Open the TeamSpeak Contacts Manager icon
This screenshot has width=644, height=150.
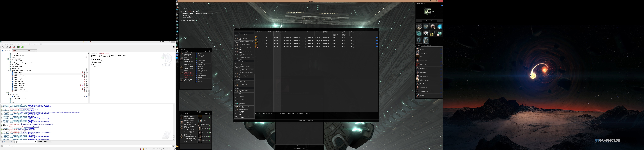22,47
